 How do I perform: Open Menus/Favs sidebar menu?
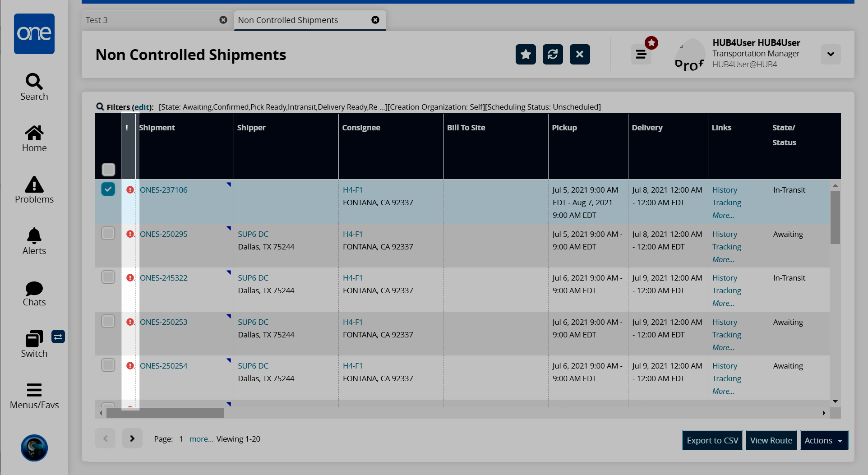click(x=34, y=396)
